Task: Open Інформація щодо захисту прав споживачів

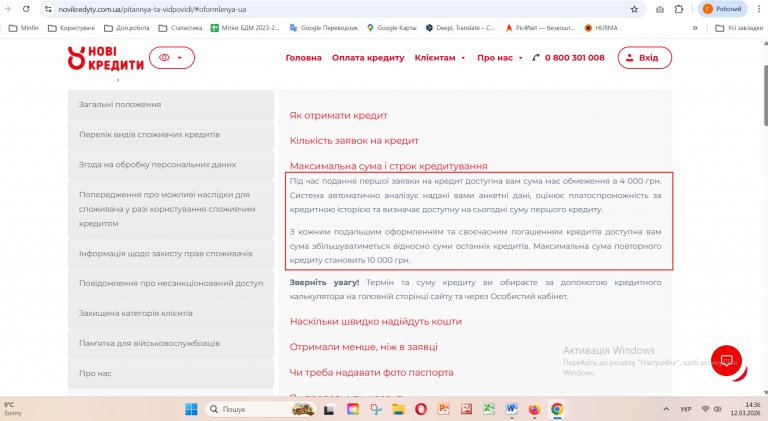Action: pos(170,254)
